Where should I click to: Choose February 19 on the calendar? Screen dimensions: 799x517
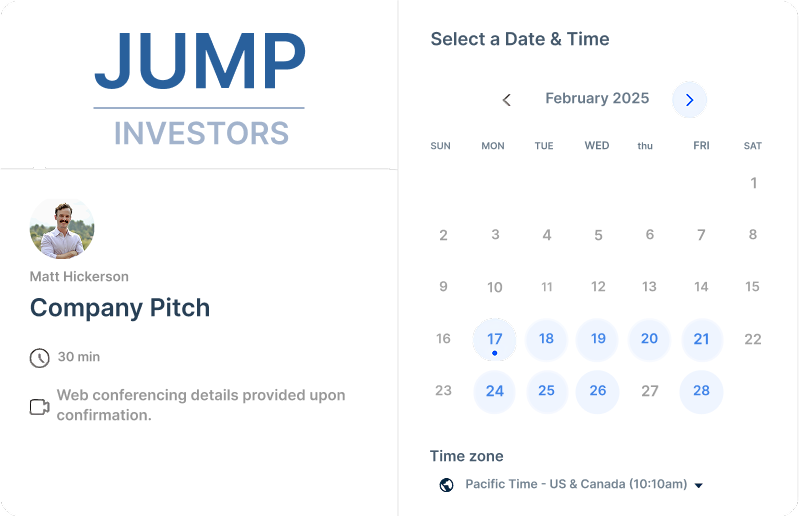coord(598,339)
